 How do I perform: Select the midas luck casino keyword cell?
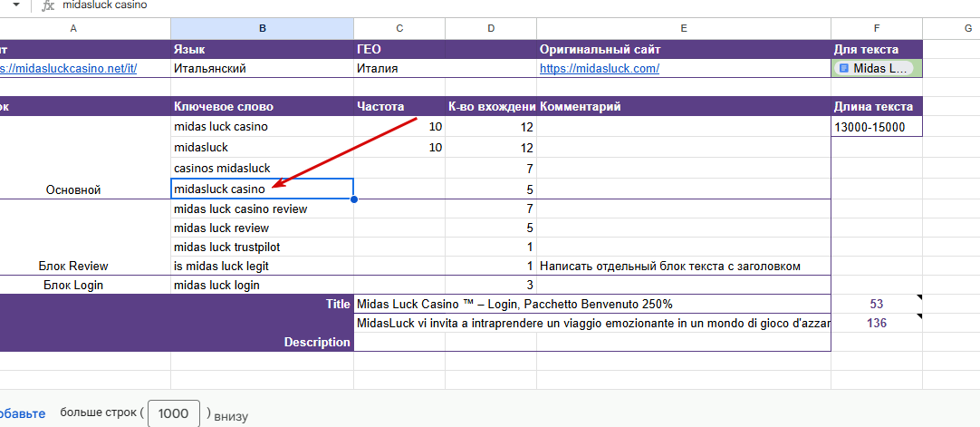point(262,127)
